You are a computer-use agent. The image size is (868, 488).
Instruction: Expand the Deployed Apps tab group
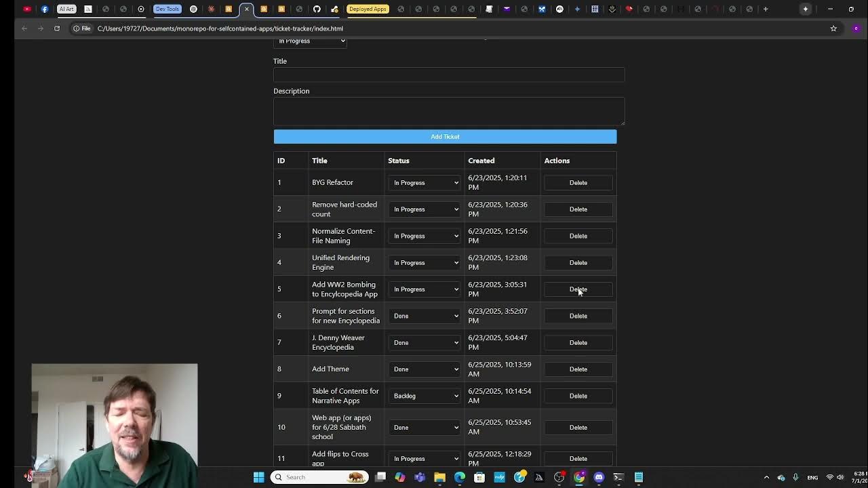(x=367, y=9)
